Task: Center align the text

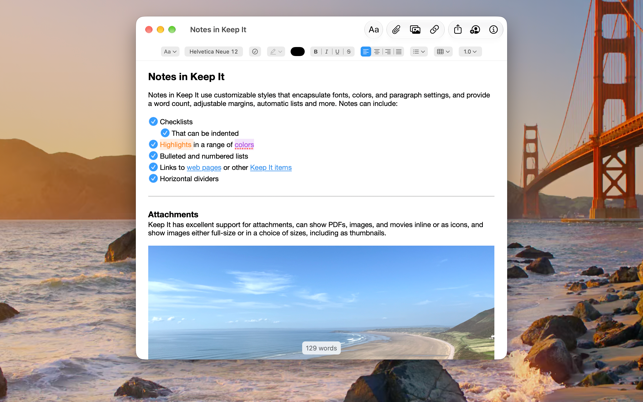Action: (x=377, y=52)
